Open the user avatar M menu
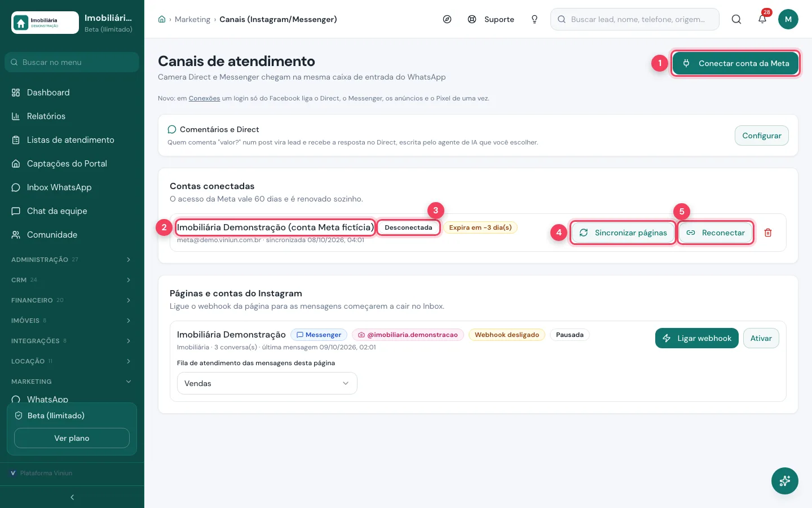Screen dimensions: 812x508 point(788,19)
